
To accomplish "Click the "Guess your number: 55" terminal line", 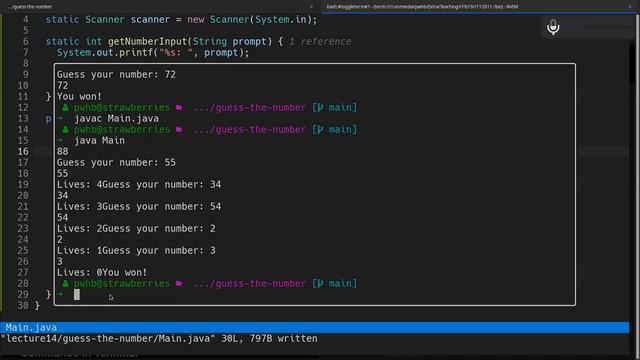I will point(116,162).
